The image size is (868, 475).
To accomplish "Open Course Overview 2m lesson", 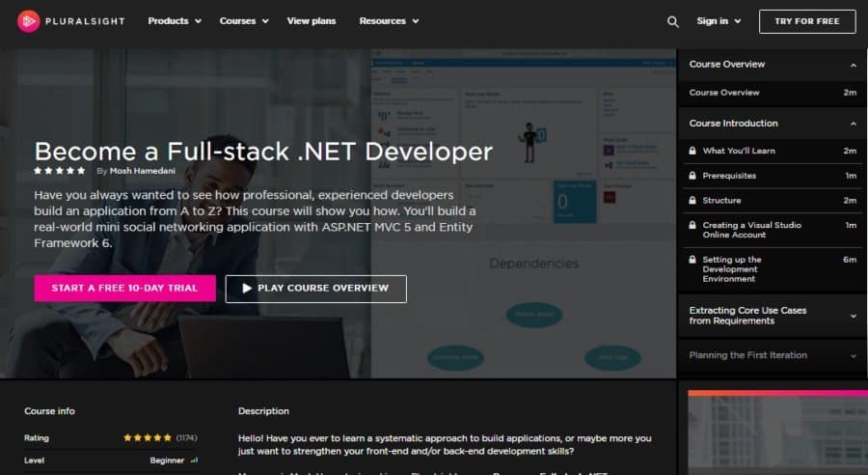I will pyautogui.click(x=773, y=93).
